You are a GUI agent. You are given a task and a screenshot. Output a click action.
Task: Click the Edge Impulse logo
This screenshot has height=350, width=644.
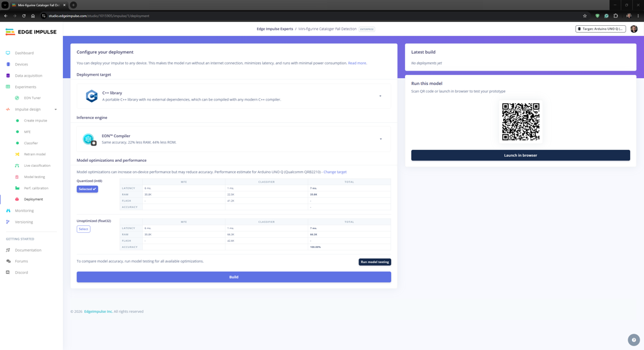pos(31,31)
